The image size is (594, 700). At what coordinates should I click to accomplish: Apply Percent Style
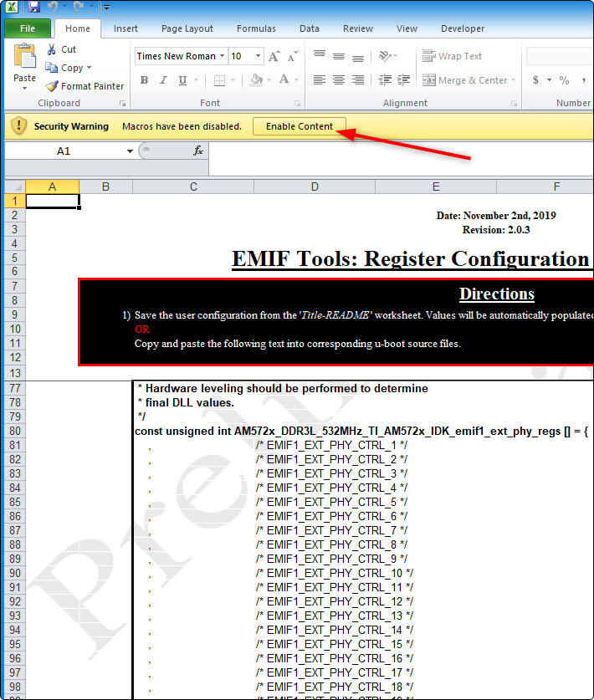pos(564,80)
